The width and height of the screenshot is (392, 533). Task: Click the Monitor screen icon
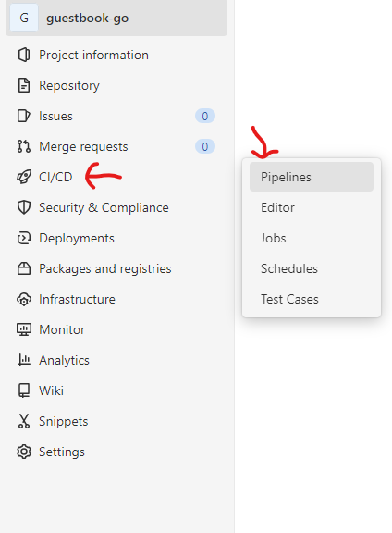[24, 329]
